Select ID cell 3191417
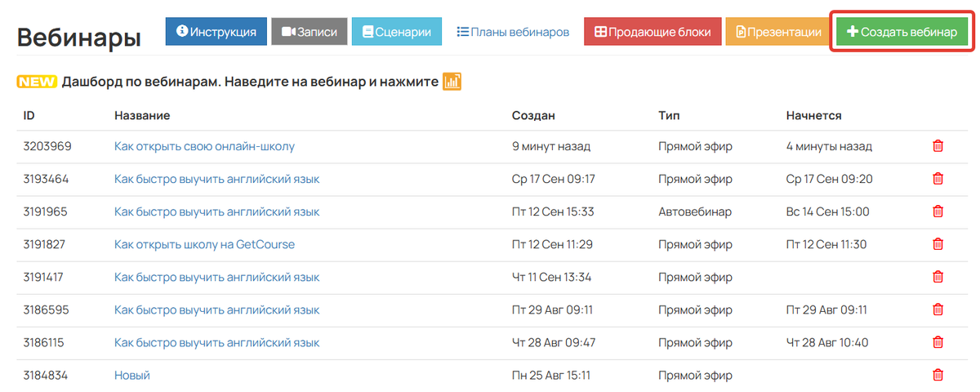This screenshot has height=392, width=980. point(43,277)
